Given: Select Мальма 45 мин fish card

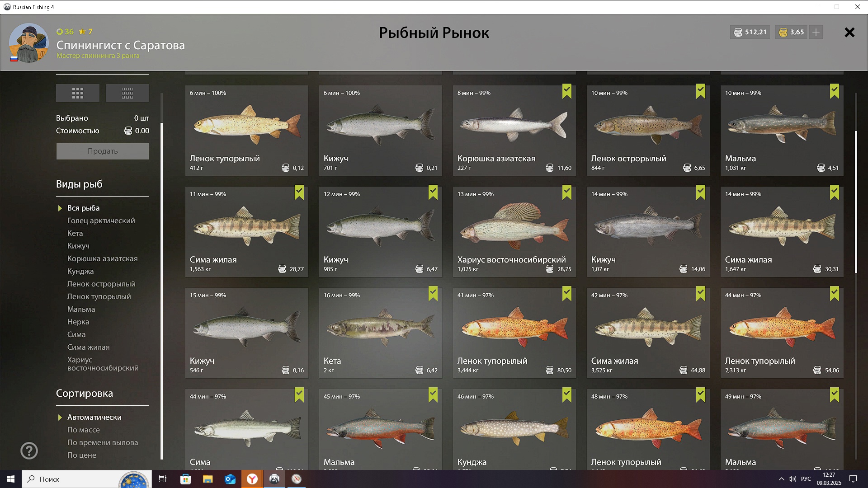Looking at the screenshot, I should [x=381, y=429].
